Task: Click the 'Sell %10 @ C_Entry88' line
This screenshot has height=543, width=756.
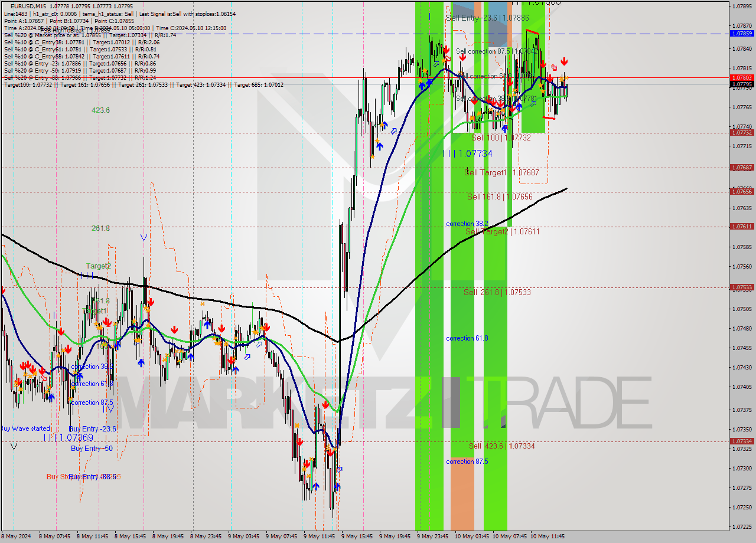Action: click(82, 56)
